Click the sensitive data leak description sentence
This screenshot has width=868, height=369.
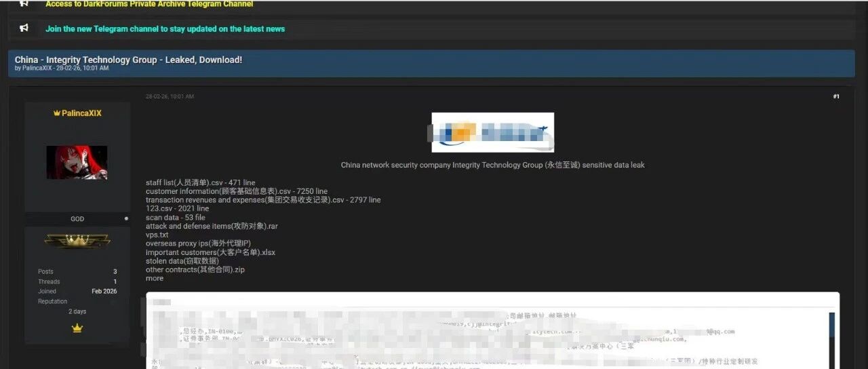492,165
